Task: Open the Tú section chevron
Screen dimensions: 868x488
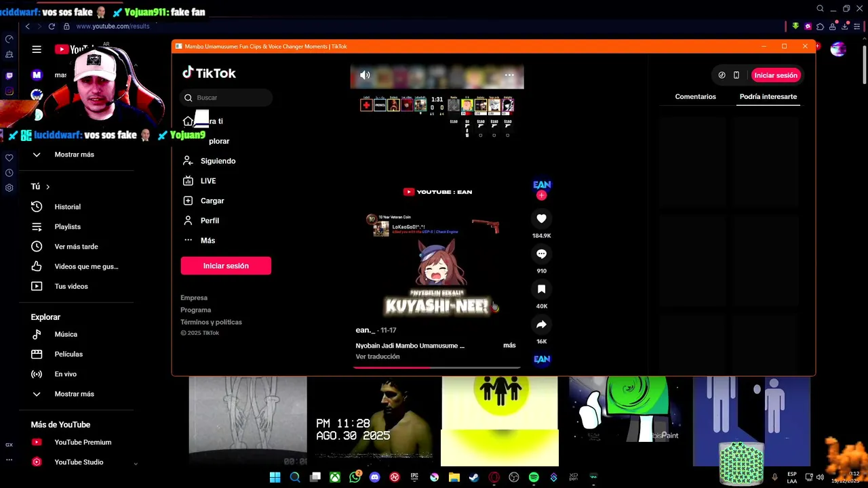Action: tap(47, 187)
